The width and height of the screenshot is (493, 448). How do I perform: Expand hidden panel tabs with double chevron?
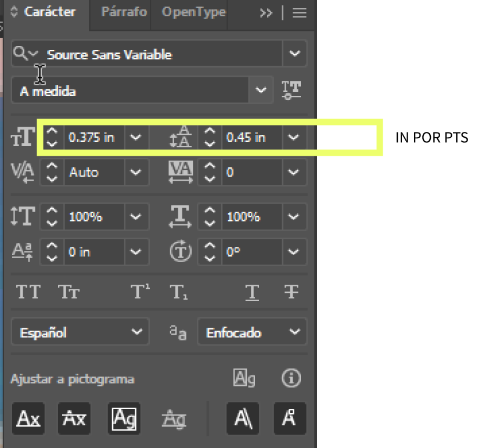click(266, 13)
